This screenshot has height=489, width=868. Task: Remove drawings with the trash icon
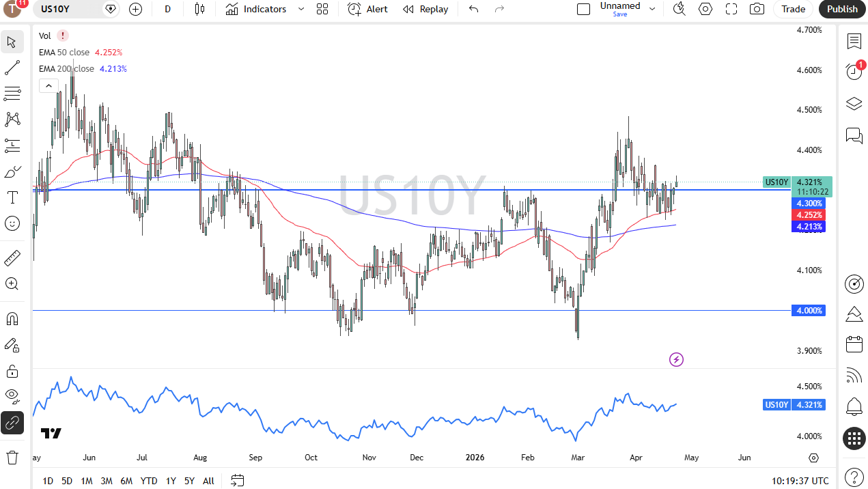point(12,457)
